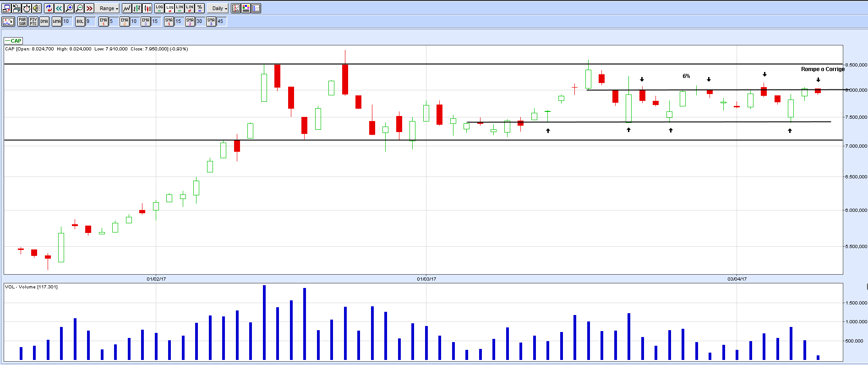Screen dimensions: 868x365
Task: Click the CAP Open/High/Low/Close info line
Action: [97, 49]
